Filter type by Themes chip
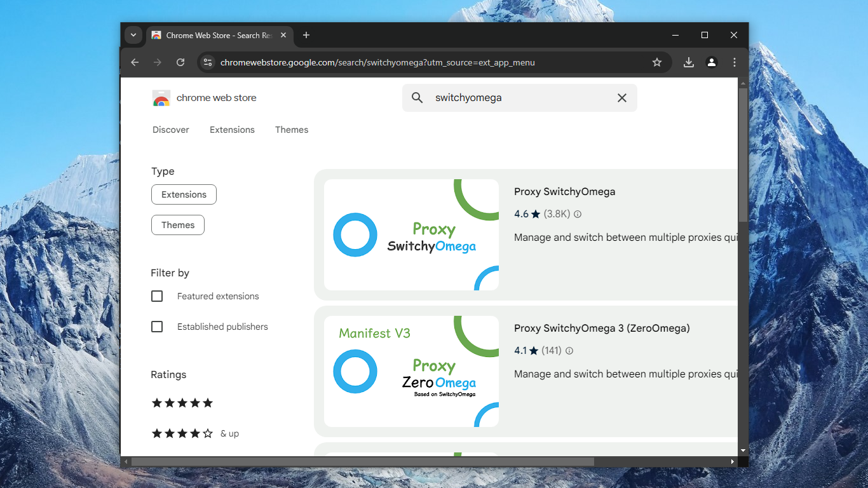Viewport: 868px width, 488px height. (178, 225)
